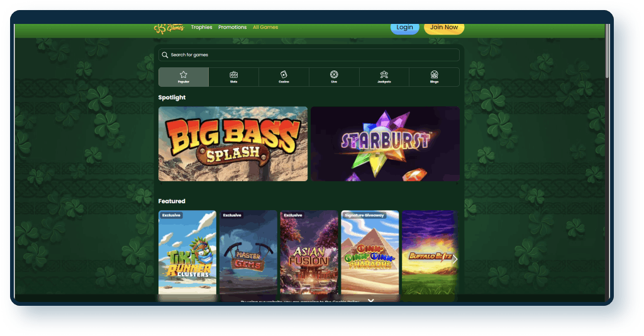Select the Bingo category icon
This screenshot has height=336, width=644.
(x=434, y=77)
